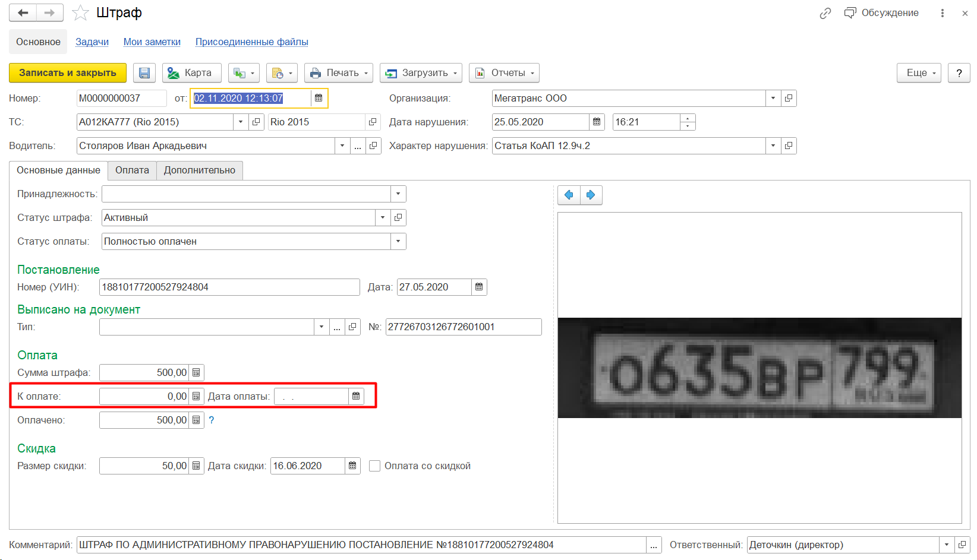
Task: Open Загрузить upload menu
Action: 421,73
